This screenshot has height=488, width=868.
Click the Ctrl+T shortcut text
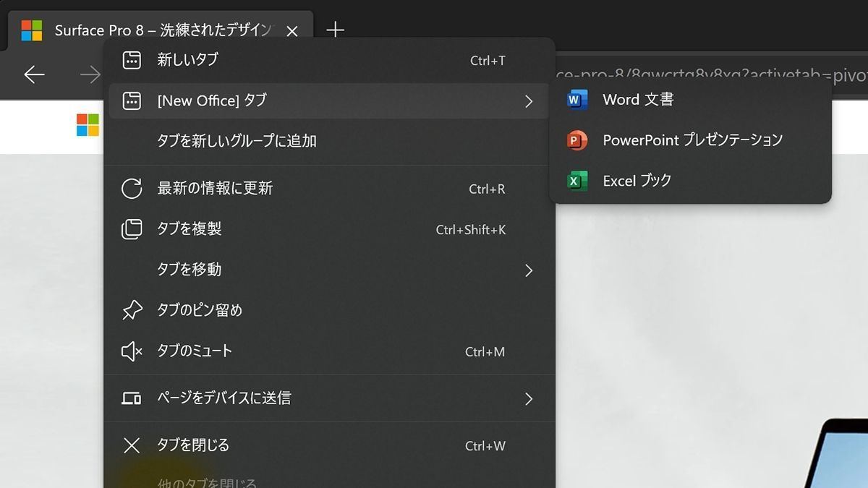488,61
